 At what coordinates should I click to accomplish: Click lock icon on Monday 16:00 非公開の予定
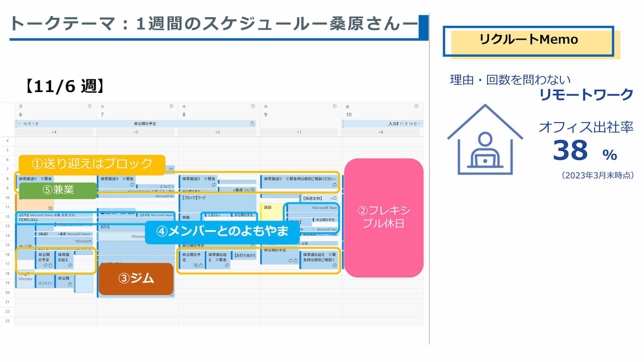[51, 265]
